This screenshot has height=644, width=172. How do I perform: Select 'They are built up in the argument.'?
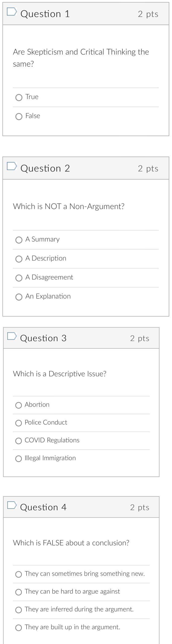click(x=19, y=628)
